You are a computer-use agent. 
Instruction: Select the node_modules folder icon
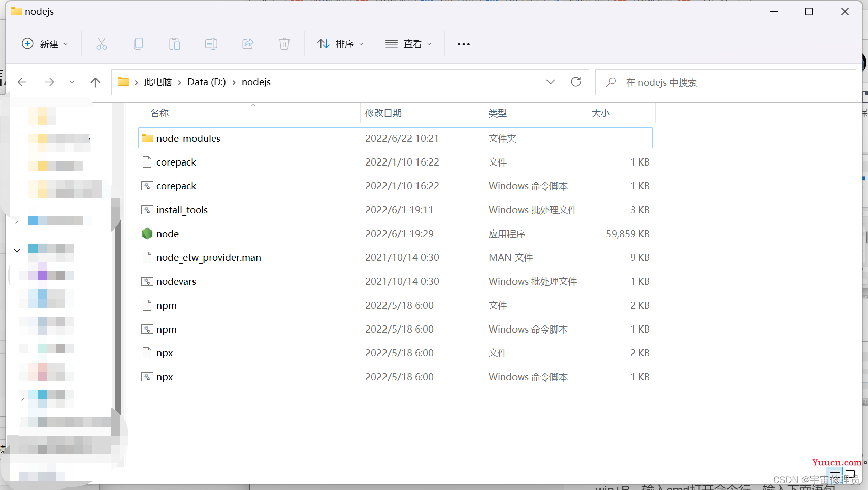[x=147, y=138]
